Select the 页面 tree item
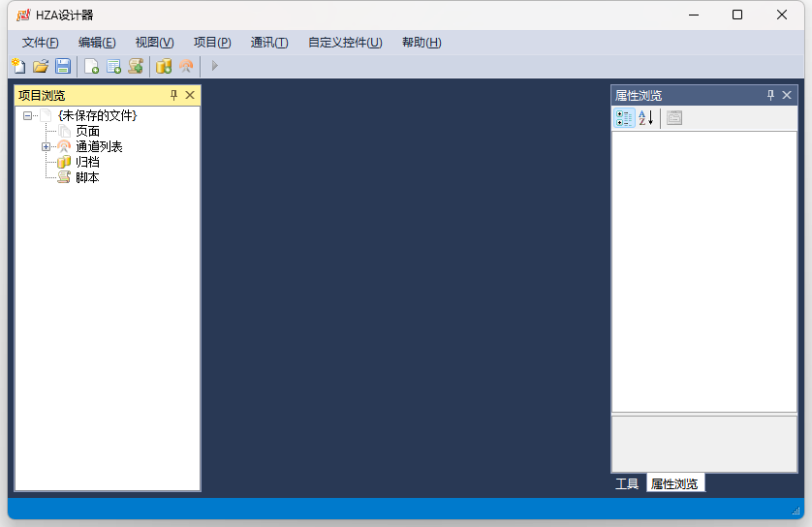 click(x=87, y=131)
